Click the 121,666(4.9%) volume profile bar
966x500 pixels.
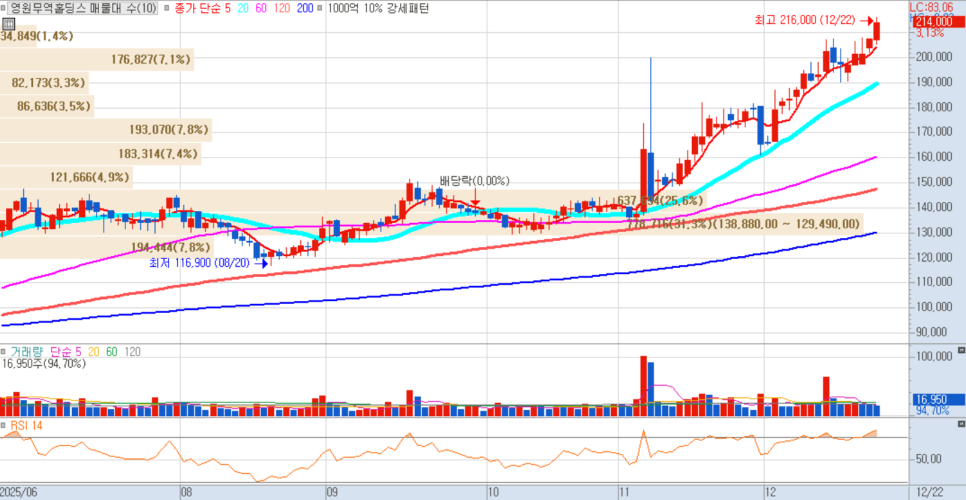tap(67, 177)
